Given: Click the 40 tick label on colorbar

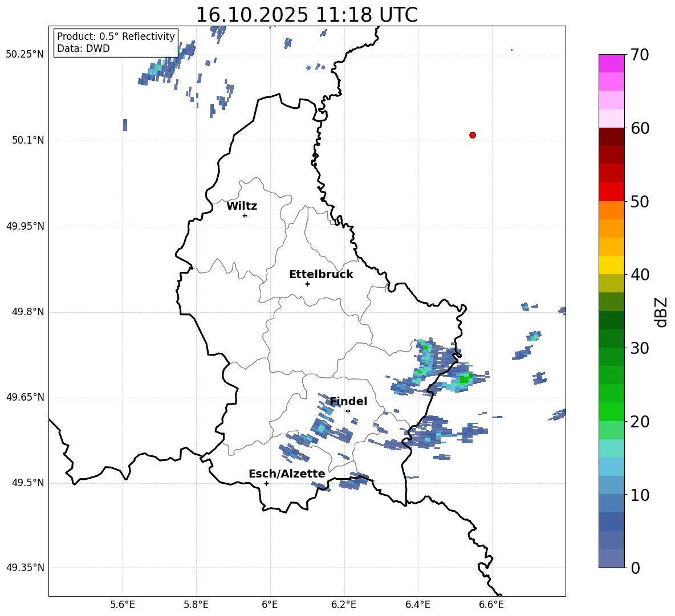Looking at the screenshot, I should [x=640, y=275].
